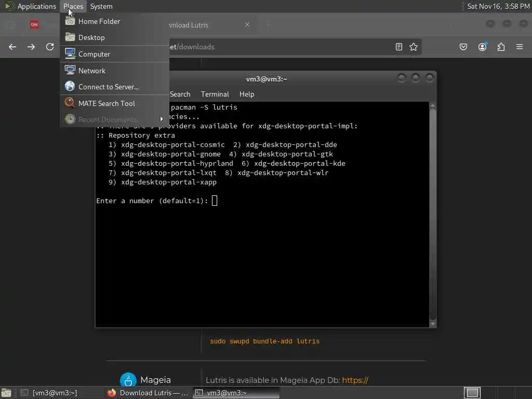The height and width of the screenshot is (399, 532).
Task: Go back in Firefox
Action: point(12,47)
